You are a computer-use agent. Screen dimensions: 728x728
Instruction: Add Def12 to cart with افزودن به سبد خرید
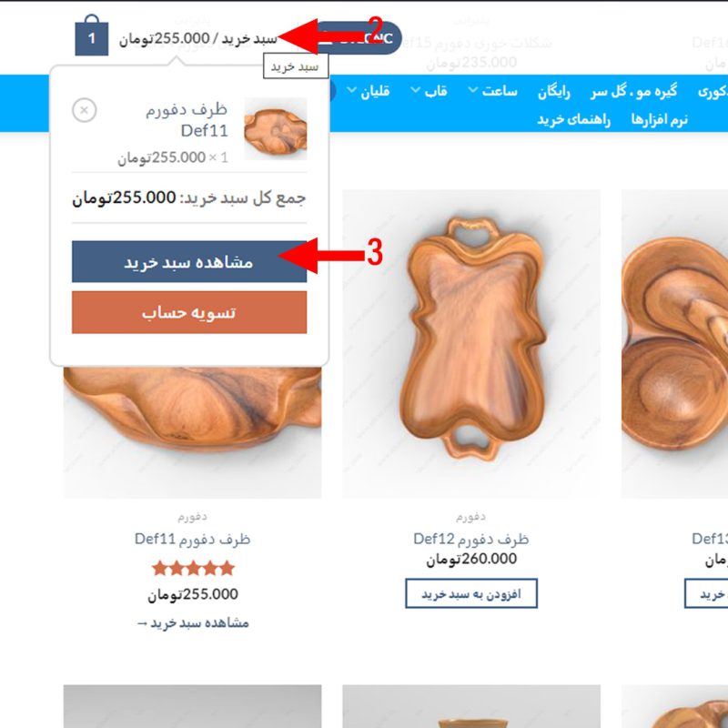(x=471, y=593)
